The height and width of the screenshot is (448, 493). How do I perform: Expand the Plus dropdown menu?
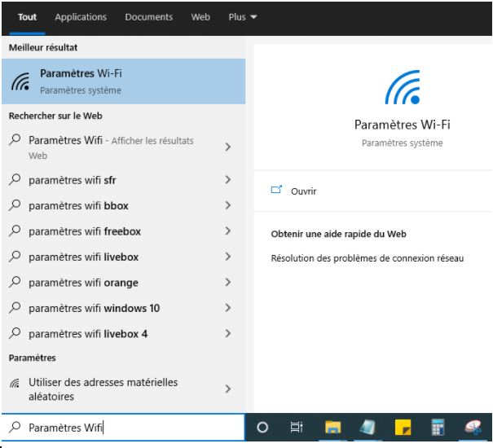pos(242,17)
